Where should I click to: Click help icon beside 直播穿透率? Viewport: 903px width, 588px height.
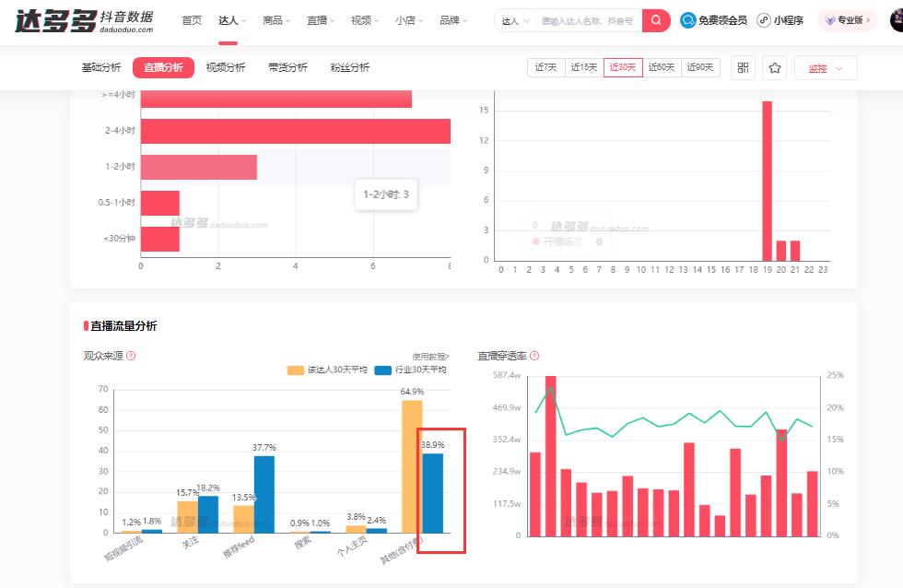[534, 356]
